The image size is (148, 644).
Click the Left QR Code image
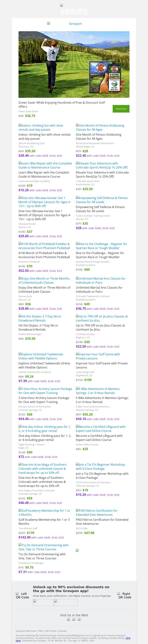(x=23, y=596)
